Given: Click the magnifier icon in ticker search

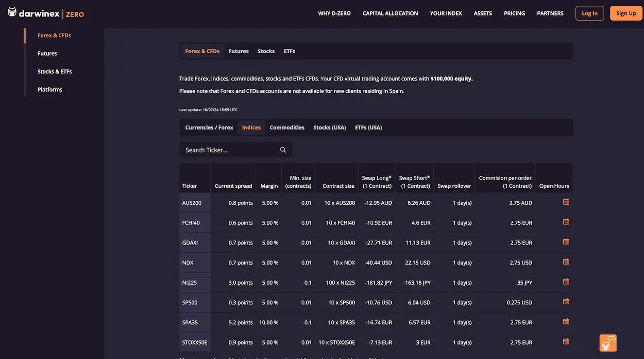Looking at the screenshot, I should (x=282, y=149).
